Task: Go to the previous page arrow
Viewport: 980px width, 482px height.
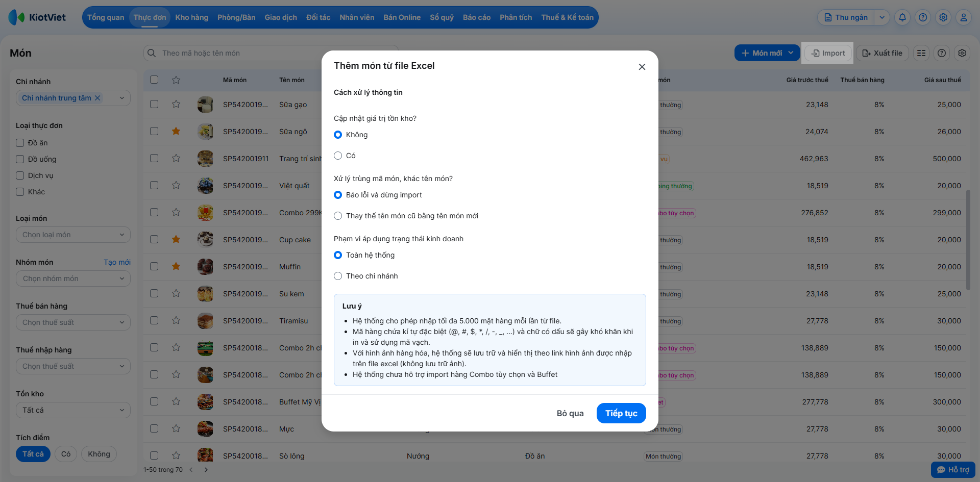Action: (191, 470)
